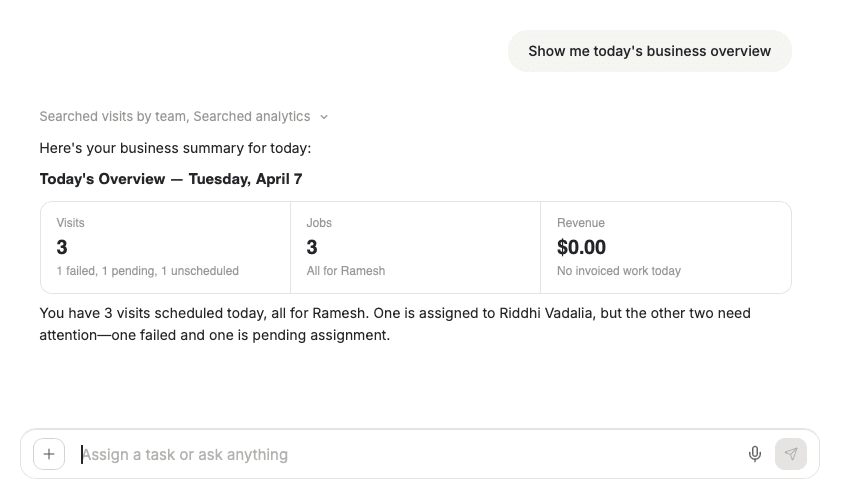Click the "1 failed, 1 pending" visits detail
Viewport: 852px width, 493px height.
point(147,271)
